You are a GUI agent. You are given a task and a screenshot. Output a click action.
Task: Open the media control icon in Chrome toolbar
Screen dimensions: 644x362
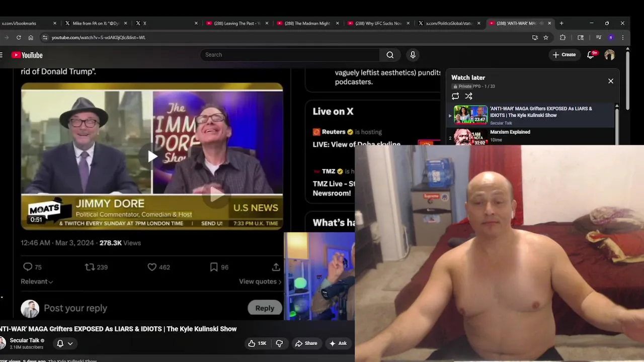pyautogui.click(x=598, y=37)
